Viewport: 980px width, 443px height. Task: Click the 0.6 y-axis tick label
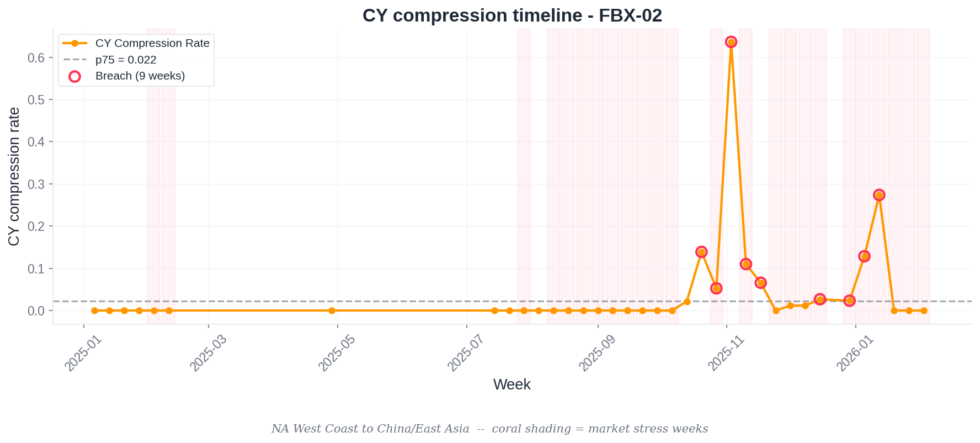pos(36,58)
